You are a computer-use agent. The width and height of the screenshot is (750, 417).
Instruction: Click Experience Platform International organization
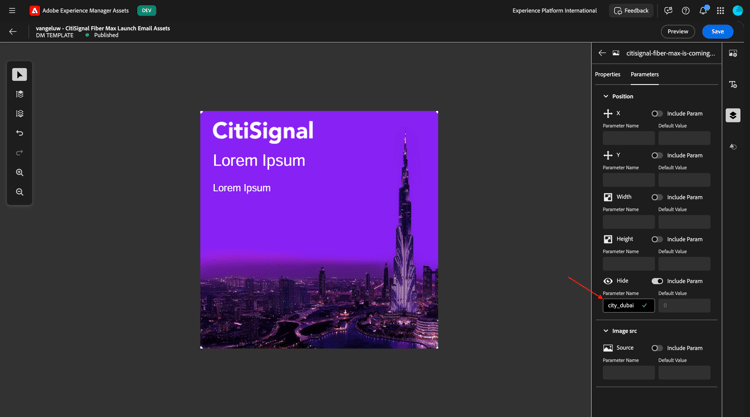click(554, 11)
